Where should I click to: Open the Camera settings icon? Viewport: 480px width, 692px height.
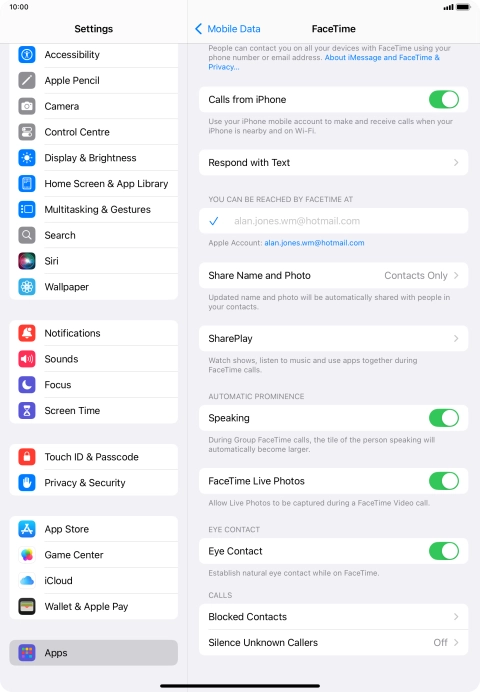27,106
